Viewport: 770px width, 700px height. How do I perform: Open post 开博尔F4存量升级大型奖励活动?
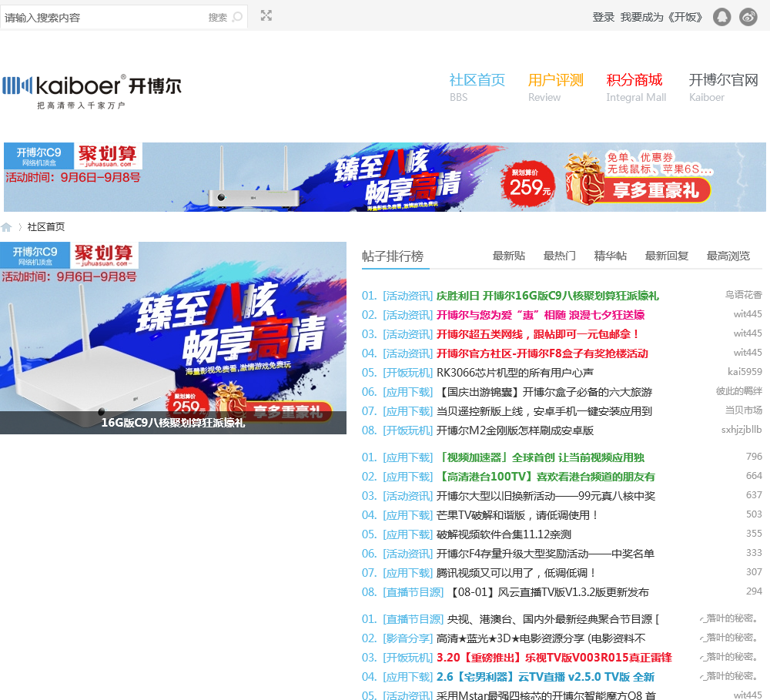(545, 554)
